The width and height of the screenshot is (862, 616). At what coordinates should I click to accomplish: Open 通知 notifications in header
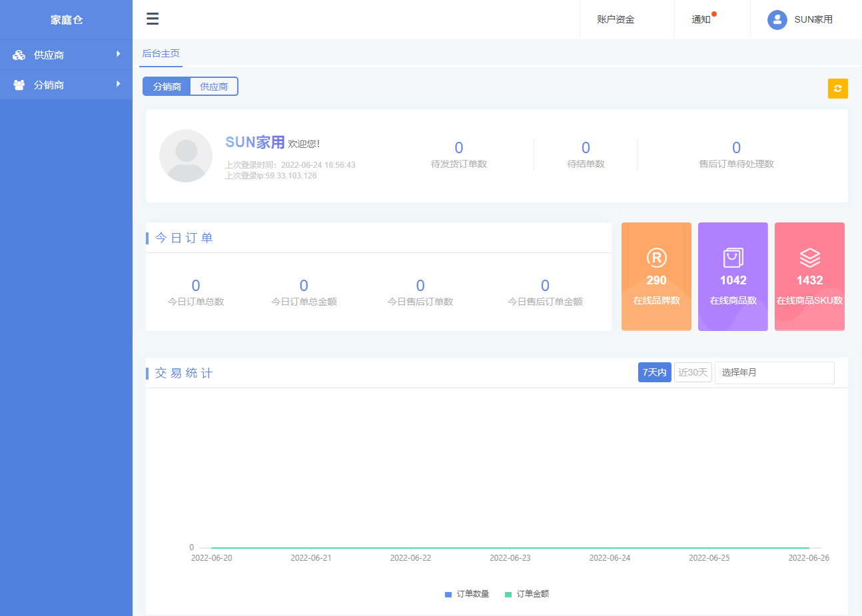(701, 19)
